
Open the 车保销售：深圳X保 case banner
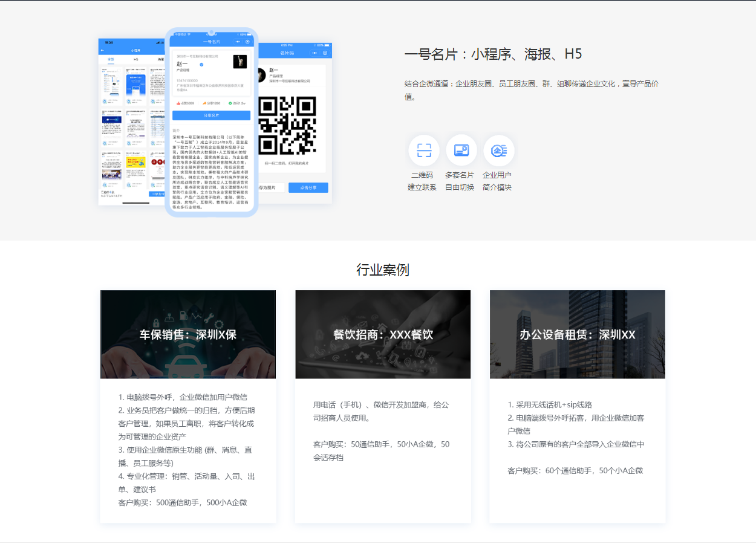click(188, 334)
